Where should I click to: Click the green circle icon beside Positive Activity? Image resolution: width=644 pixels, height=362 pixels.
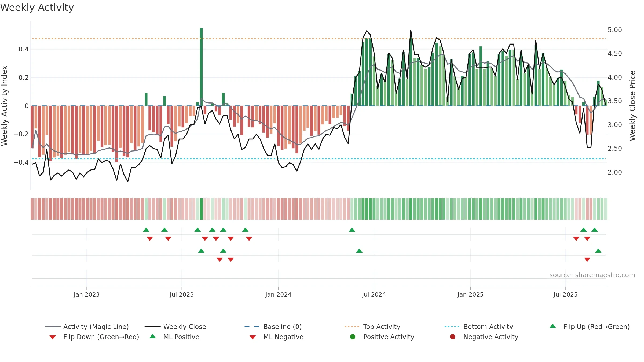tap(353, 337)
